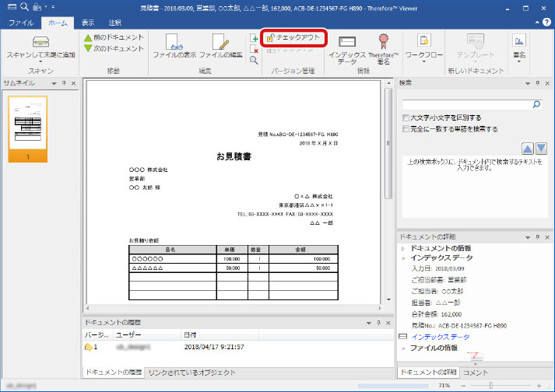
Task: Open インデックスデータ ribbon icon
Action: [x=347, y=42]
